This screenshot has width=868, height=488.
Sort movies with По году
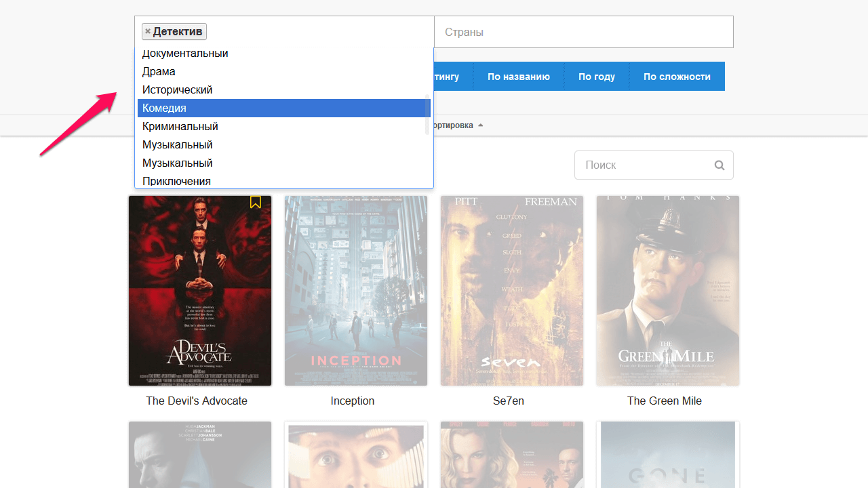tap(597, 77)
